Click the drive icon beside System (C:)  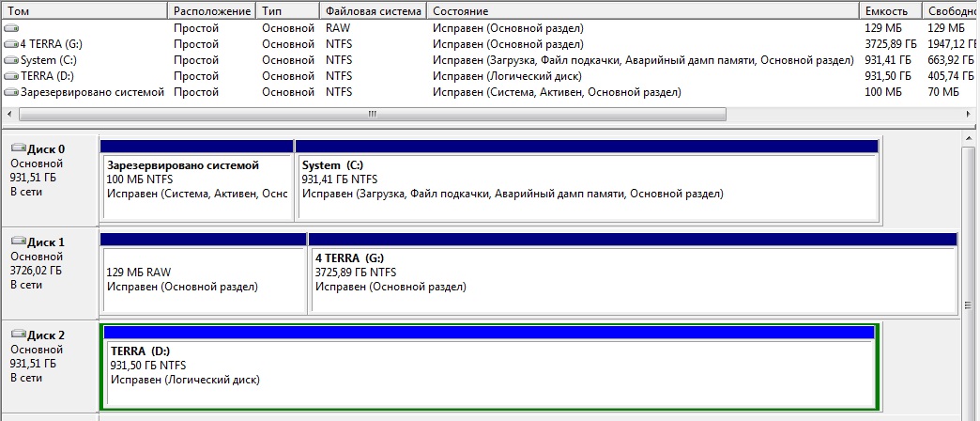point(11,61)
